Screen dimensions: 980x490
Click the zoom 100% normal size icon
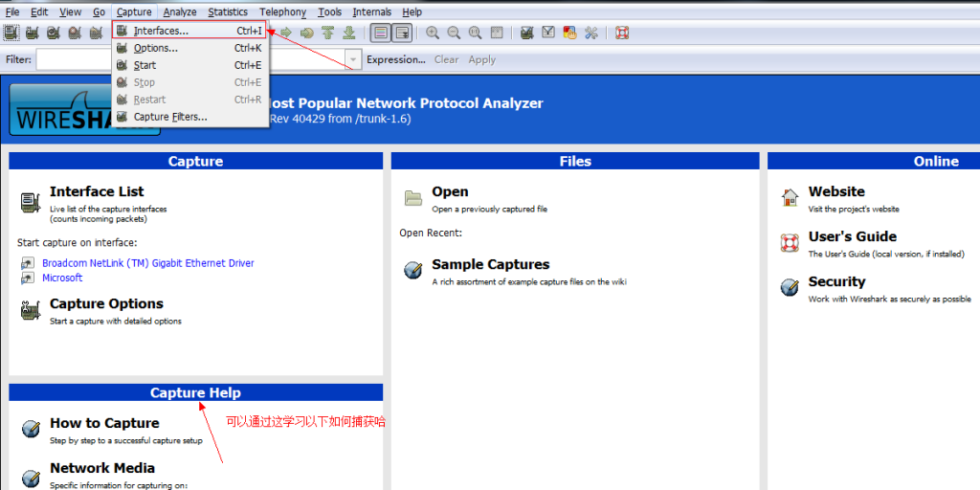point(475,33)
